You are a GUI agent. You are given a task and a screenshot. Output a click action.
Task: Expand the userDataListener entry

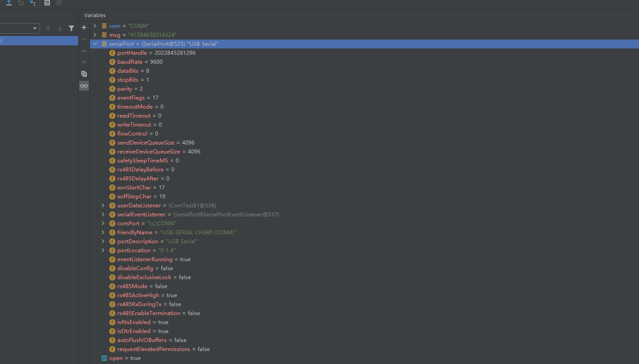103,205
